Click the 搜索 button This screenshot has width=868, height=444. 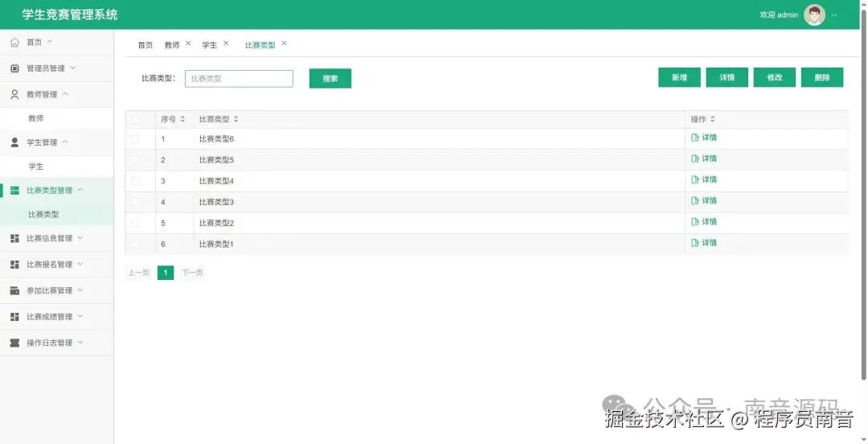pyautogui.click(x=330, y=79)
